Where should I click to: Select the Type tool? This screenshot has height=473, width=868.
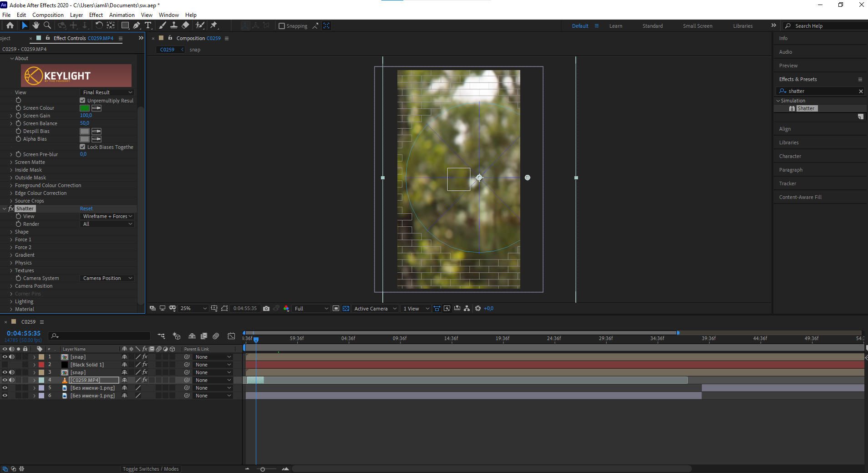click(149, 25)
